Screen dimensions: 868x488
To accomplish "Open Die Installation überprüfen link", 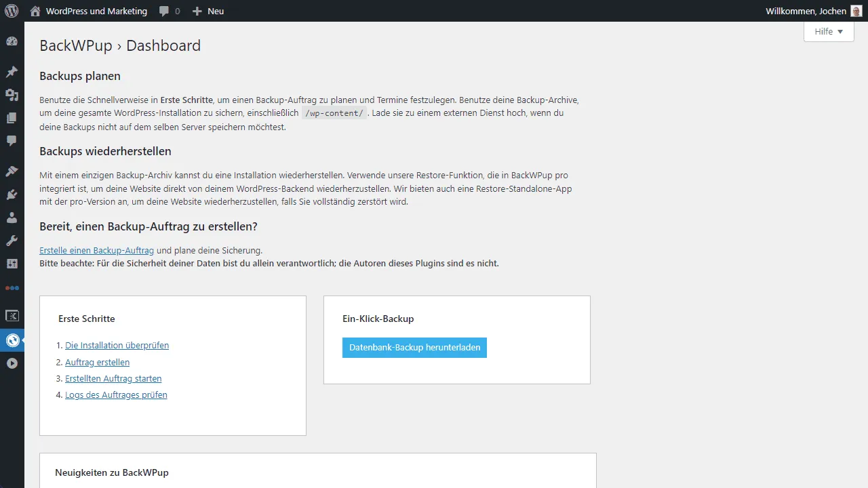I will [117, 346].
